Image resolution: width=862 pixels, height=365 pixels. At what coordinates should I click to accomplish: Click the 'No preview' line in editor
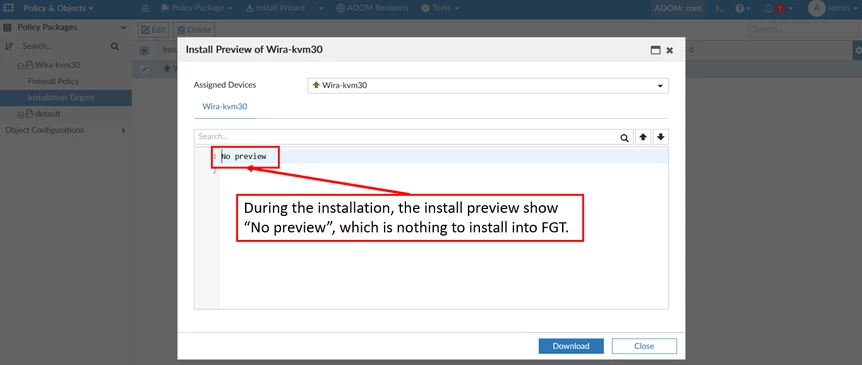244,157
